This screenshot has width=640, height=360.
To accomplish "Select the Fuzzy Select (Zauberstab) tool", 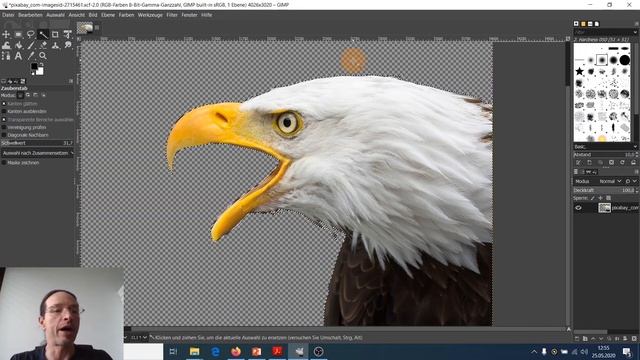I will click(x=43, y=35).
